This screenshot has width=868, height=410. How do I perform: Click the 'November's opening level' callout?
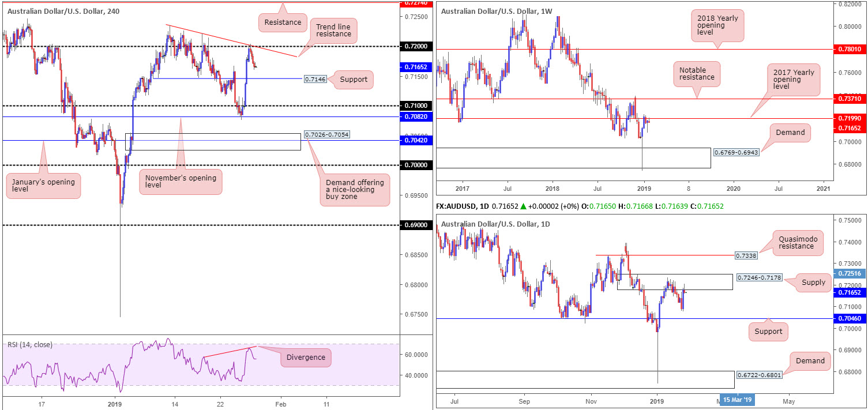point(181,182)
